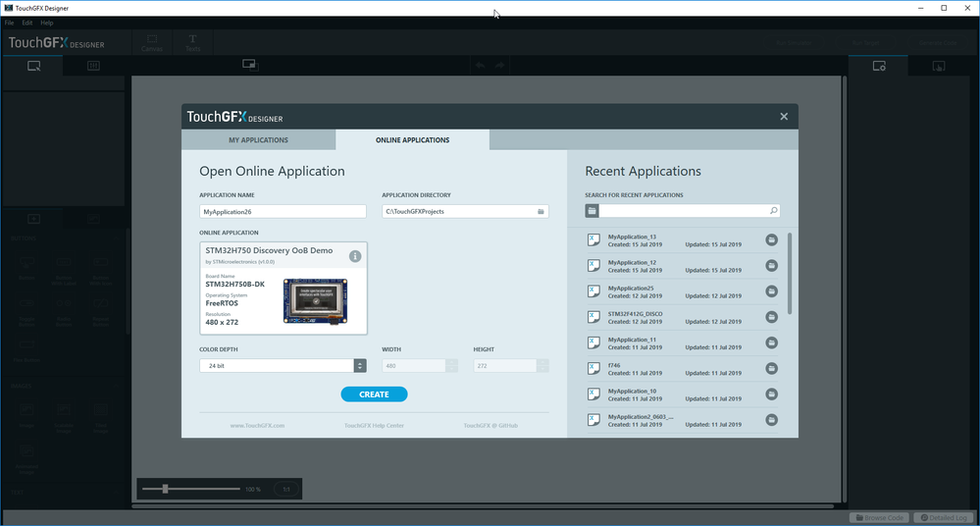
Task: Click the properties panel icon on right
Action: (879, 66)
